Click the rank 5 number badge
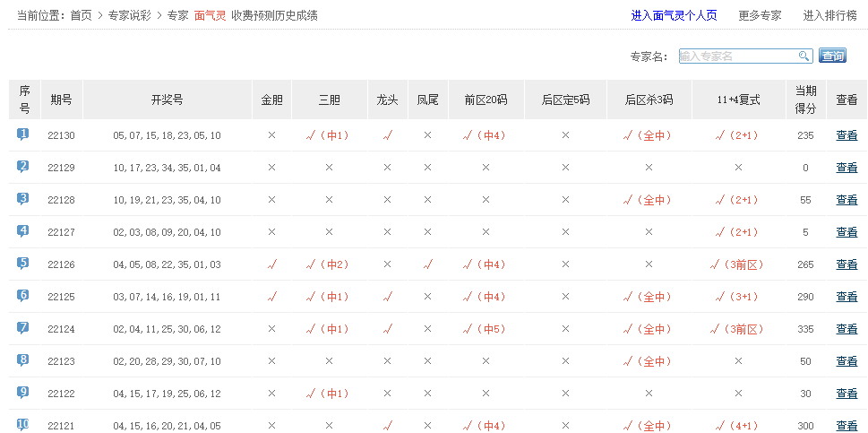Image resolution: width=868 pixels, height=433 pixels. pyautogui.click(x=23, y=264)
